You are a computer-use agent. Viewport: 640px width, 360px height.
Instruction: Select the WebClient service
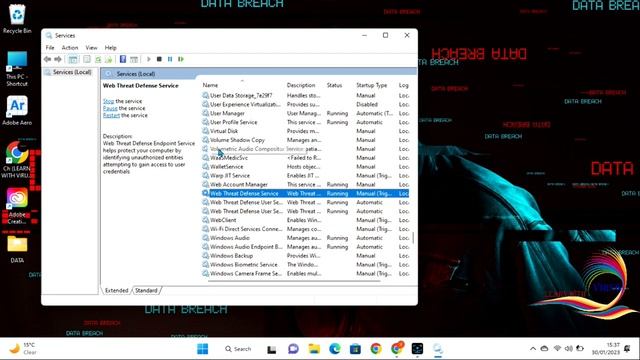(305, 220)
